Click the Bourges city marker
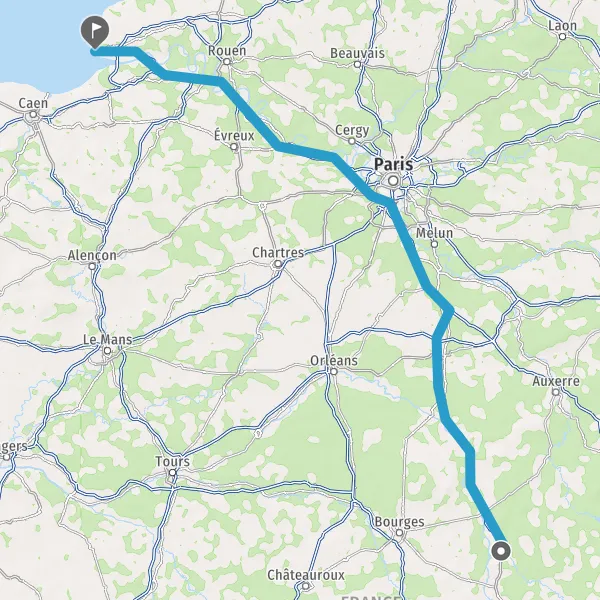 399,533
